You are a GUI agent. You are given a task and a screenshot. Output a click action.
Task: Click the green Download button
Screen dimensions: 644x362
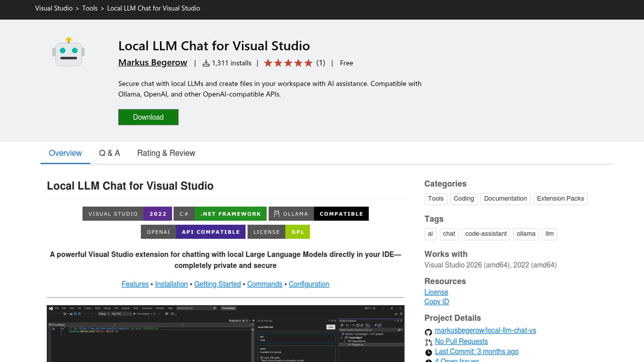(x=148, y=117)
